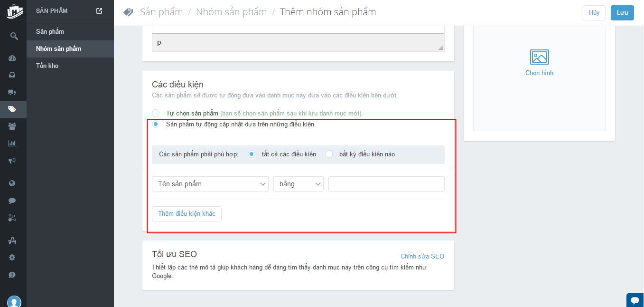Open orders via the inbox tray icon
The image size is (644, 307).
13,75
